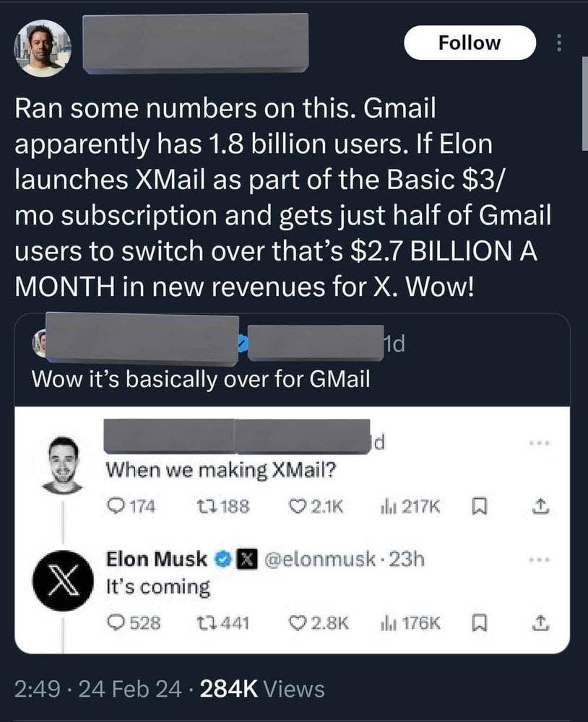Bookmark the 'When we making XMail?' post
The height and width of the screenshot is (722, 588).
click(x=476, y=506)
